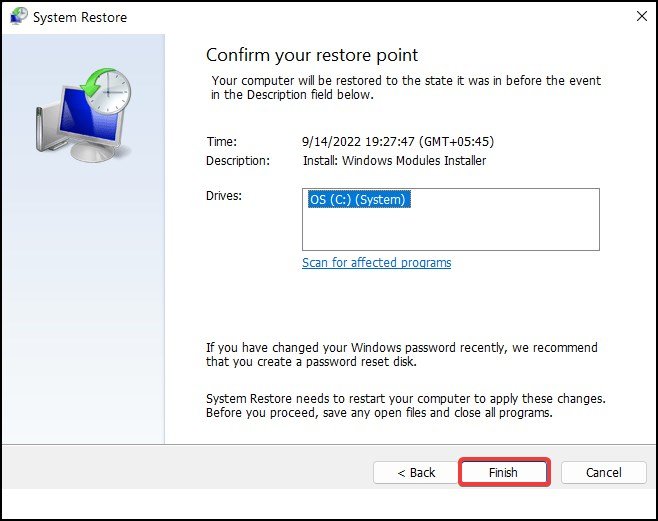Select the OS (C:) (System) drive entry

[x=359, y=199]
